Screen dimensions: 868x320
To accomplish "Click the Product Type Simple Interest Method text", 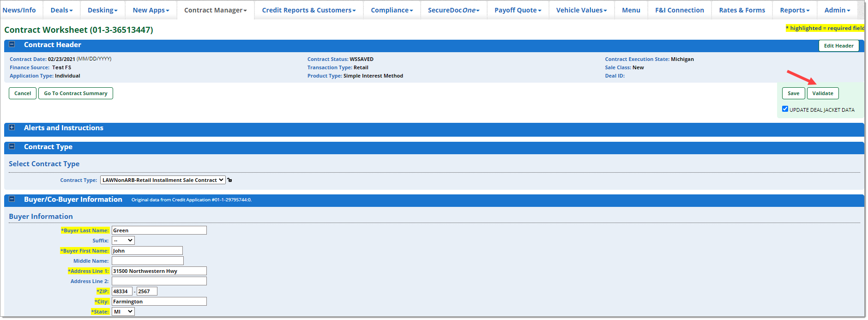I will coord(373,76).
